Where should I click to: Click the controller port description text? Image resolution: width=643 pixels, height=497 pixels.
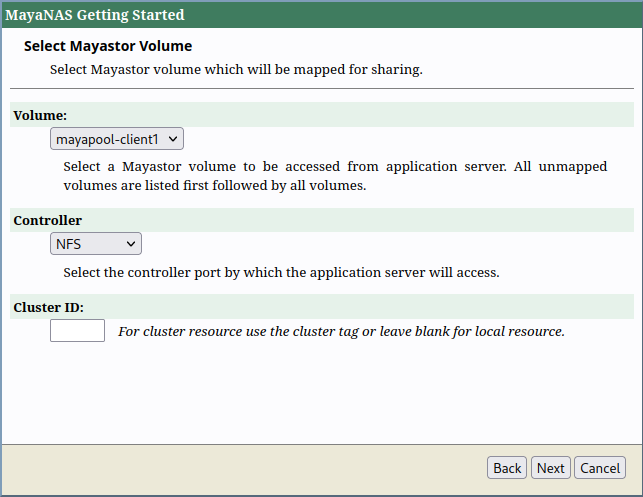pyautogui.click(x=281, y=272)
